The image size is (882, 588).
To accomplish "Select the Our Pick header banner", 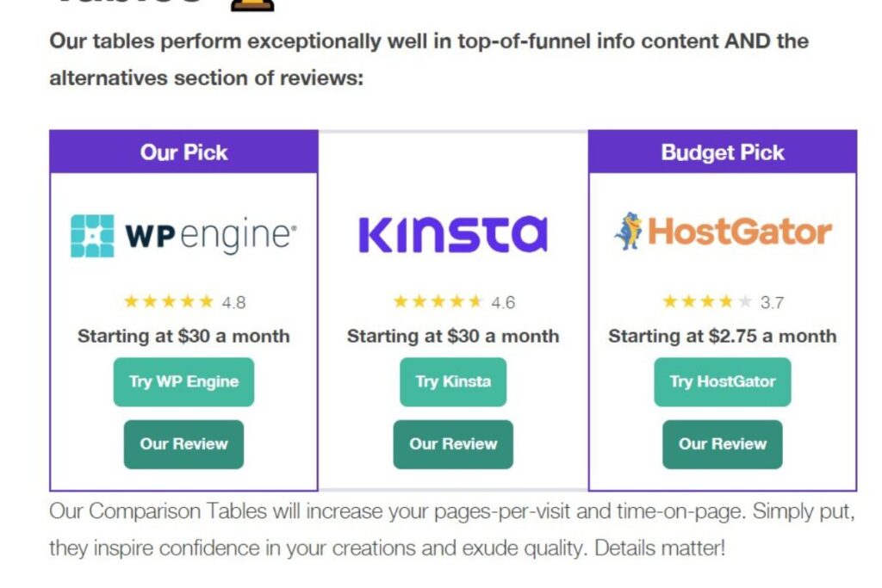I will coord(183,152).
